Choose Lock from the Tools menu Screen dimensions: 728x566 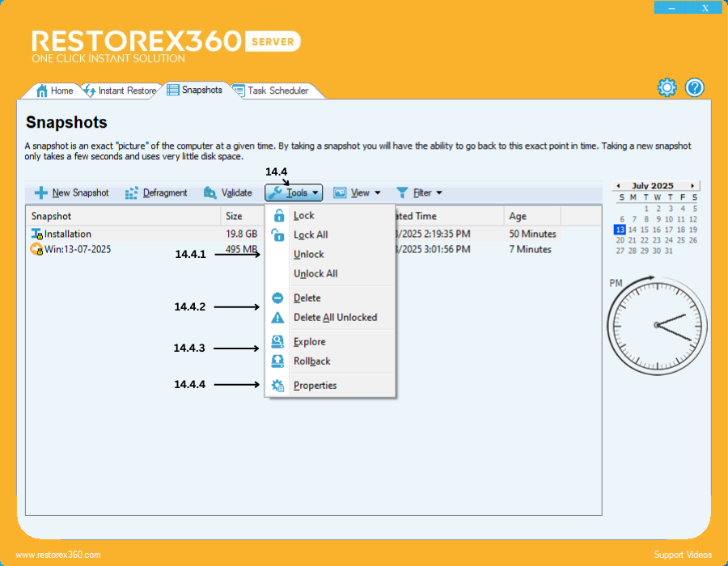pyautogui.click(x=330, y=215)
